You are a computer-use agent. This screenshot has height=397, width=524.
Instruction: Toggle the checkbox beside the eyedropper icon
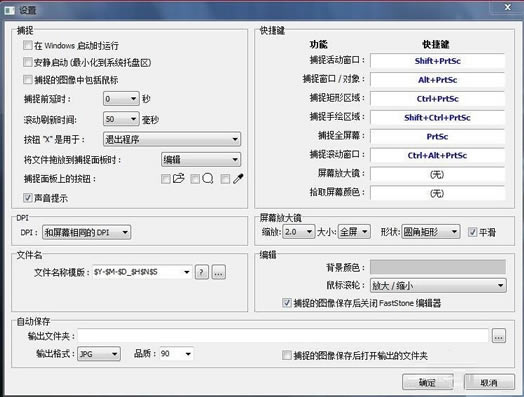(x=225, y=179)
